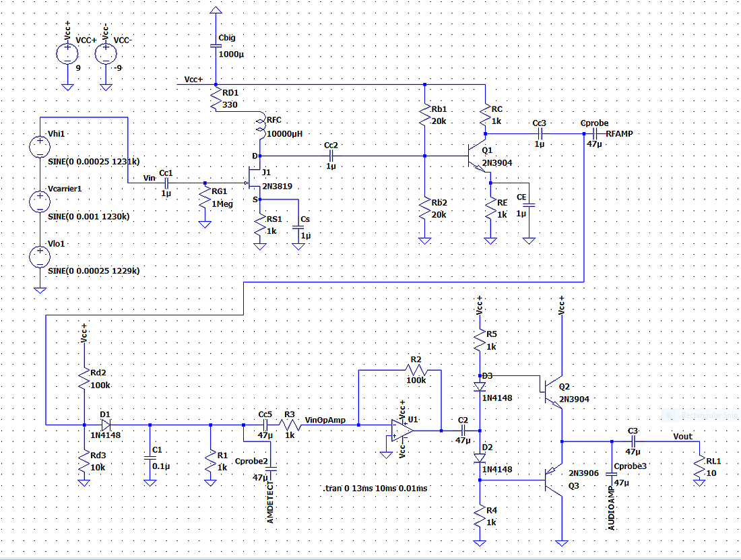Click the "330" RD1 value text

tap(230, 104)
